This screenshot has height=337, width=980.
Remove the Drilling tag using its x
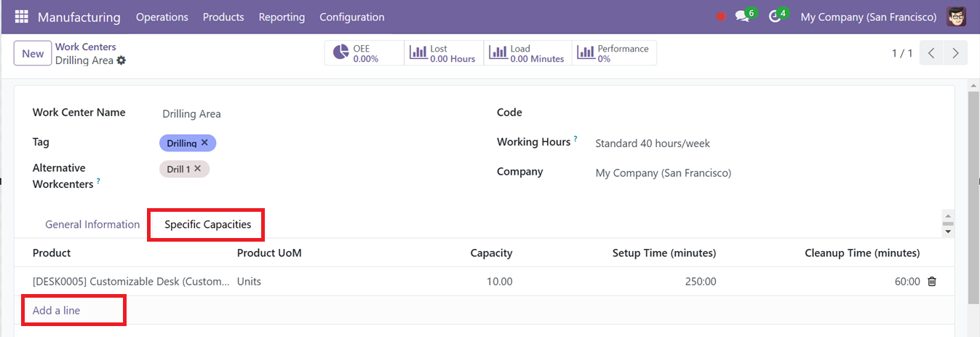tap(204, 143)
